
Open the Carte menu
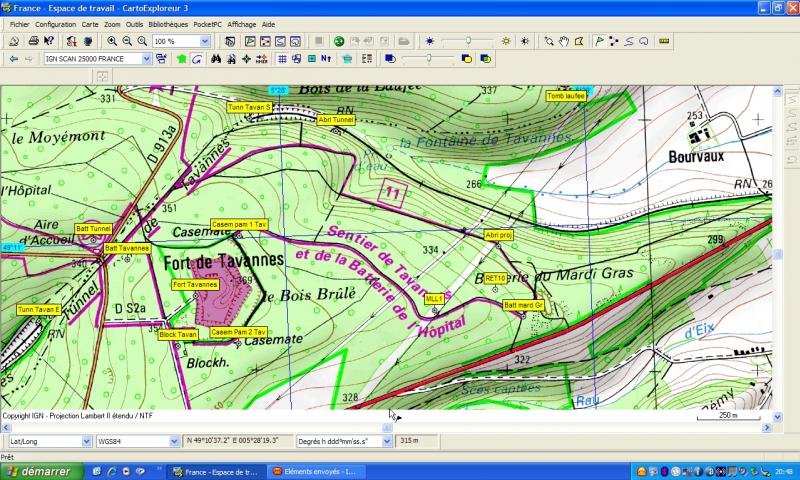click(x=90, y=24)
